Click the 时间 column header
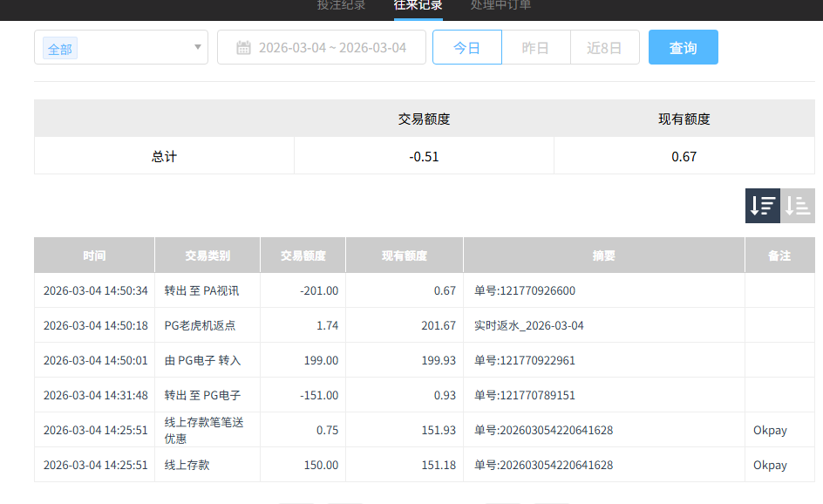 coord(94,255)
